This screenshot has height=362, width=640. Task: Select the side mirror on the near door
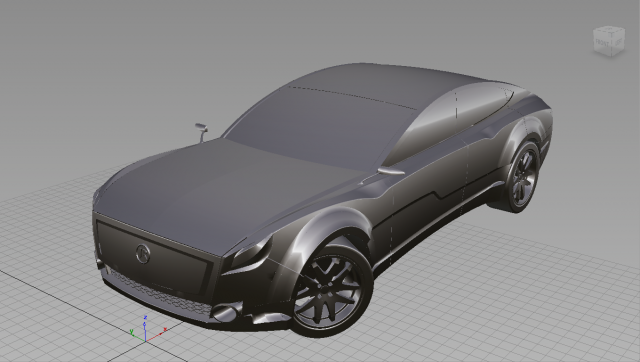tap(391, 171)
